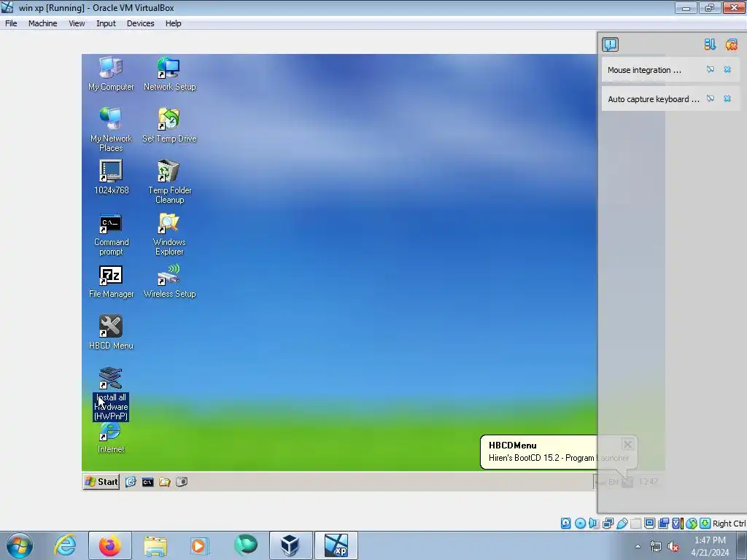Toggle the notification center speech-bubble button
Viewport: 747px width, 560px height.
[611, 44]
